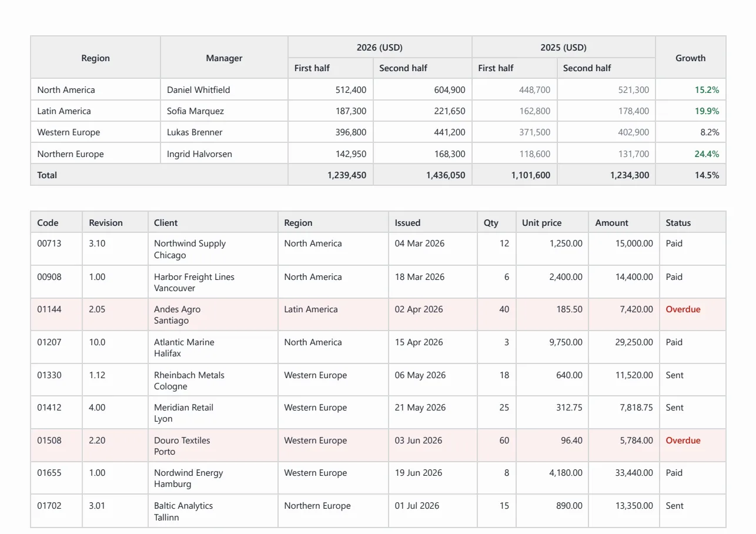Click the Issued column header
This screenshot has width=756, height=534.
tap(433, 222)
